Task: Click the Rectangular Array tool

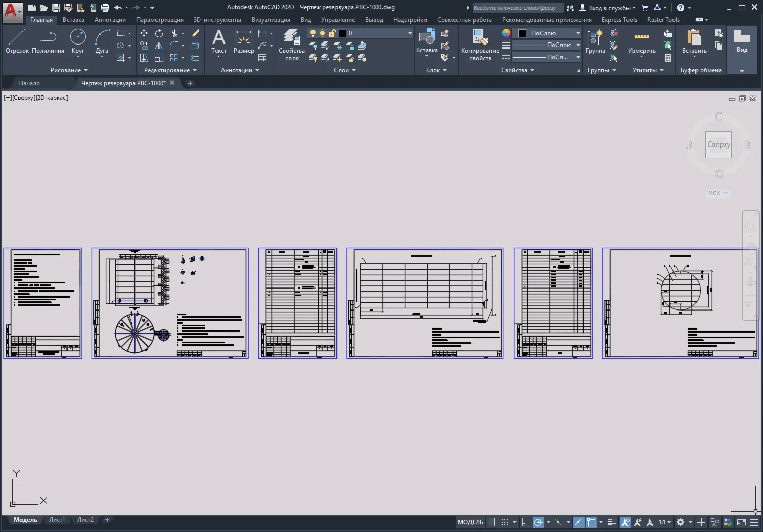Action: 174,58
